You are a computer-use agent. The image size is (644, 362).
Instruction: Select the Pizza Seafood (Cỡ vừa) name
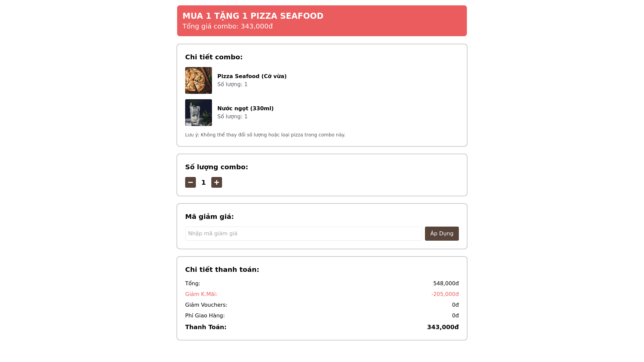pos(252,76)
